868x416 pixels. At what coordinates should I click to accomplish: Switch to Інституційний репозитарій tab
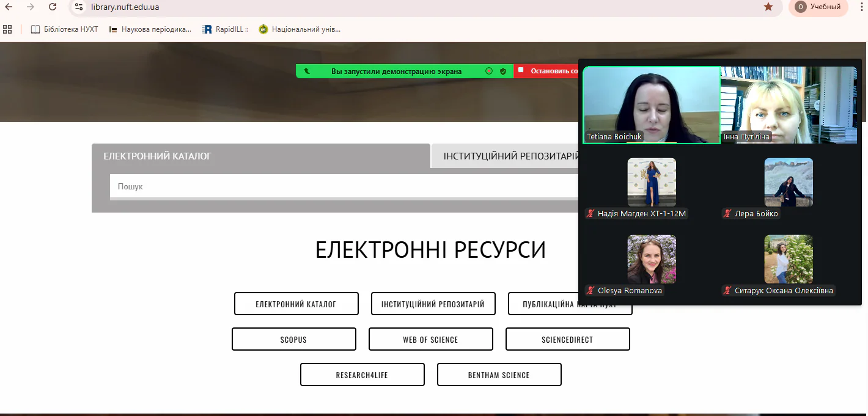[507, 156]
